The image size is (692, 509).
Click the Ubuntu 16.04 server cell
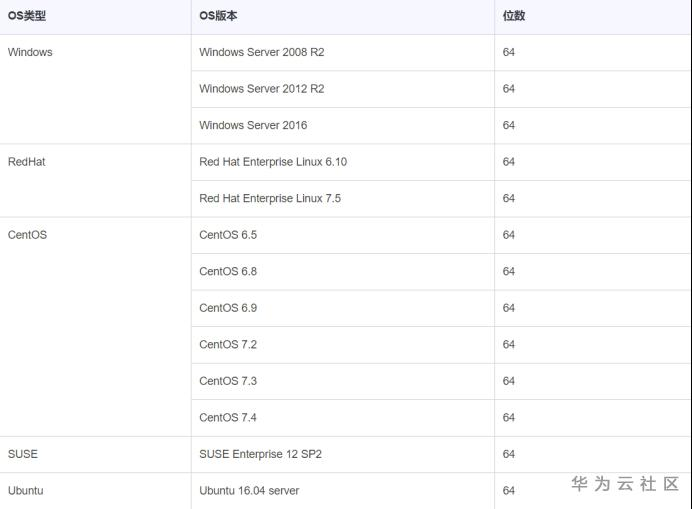[249, 491]
